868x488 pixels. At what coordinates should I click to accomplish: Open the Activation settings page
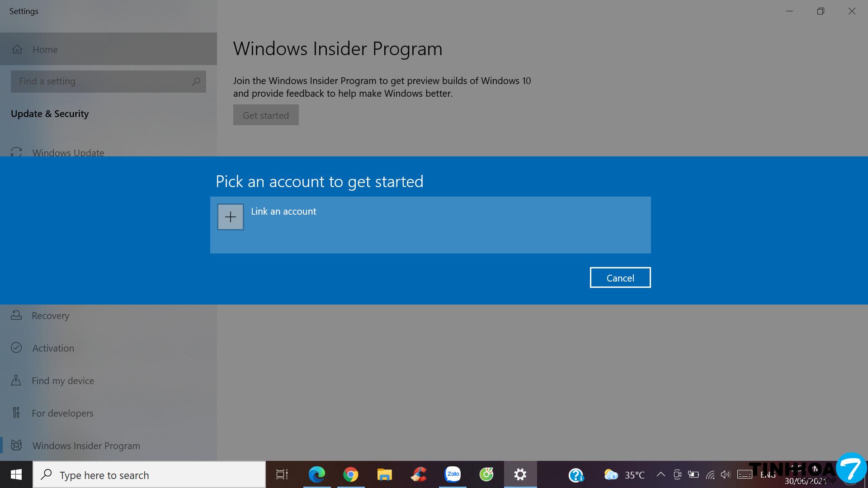(53, 348)
